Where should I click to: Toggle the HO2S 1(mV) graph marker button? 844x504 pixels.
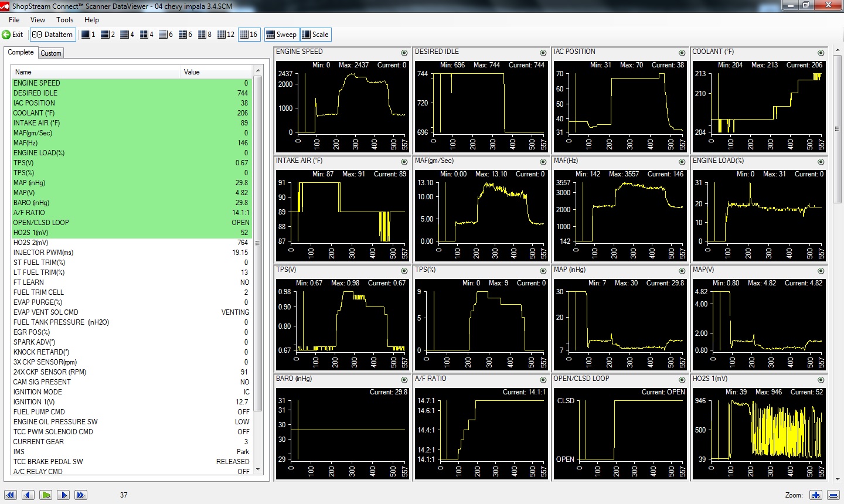821,380
